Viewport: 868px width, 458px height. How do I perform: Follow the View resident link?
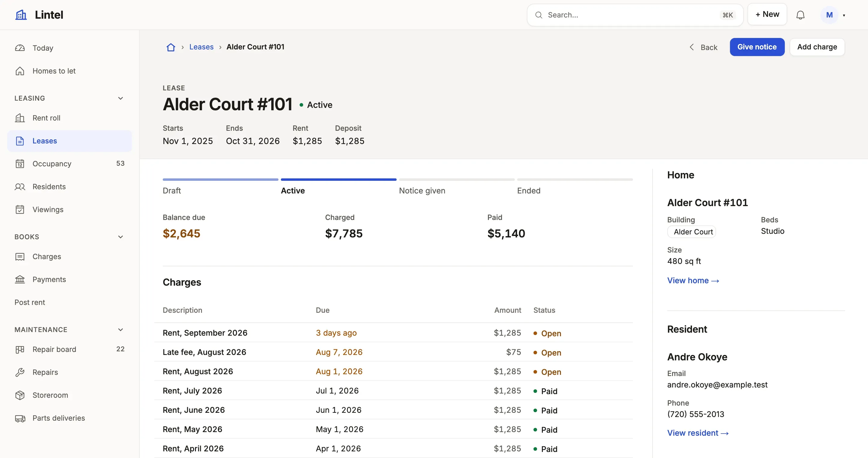[698, 433]
